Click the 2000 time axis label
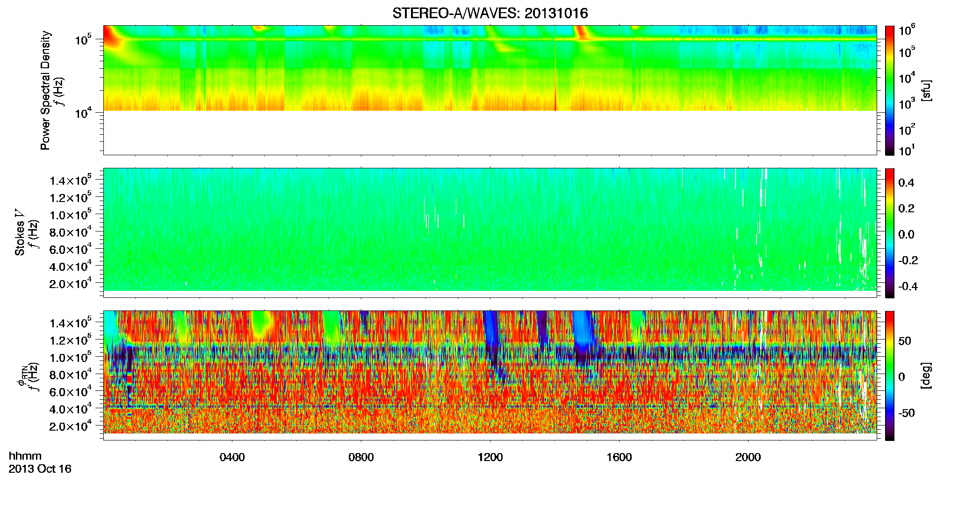Screen dimensions: 980x505 click(748, 457)
